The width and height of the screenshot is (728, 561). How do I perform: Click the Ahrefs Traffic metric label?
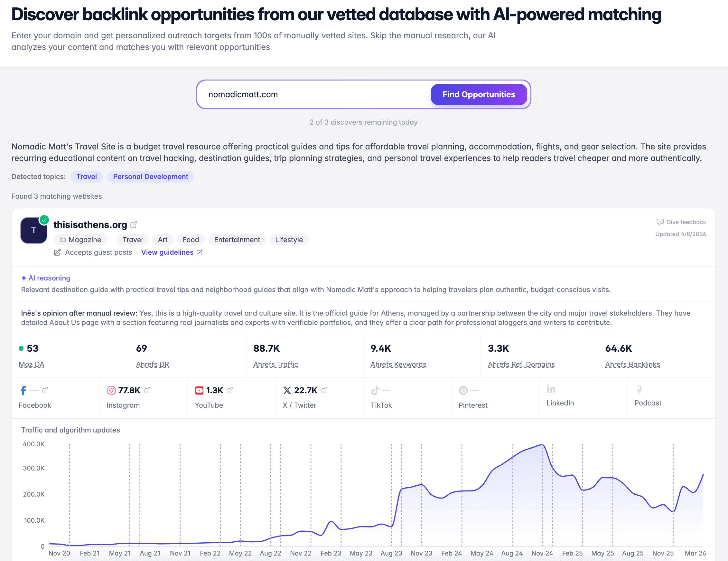(276, 365)
